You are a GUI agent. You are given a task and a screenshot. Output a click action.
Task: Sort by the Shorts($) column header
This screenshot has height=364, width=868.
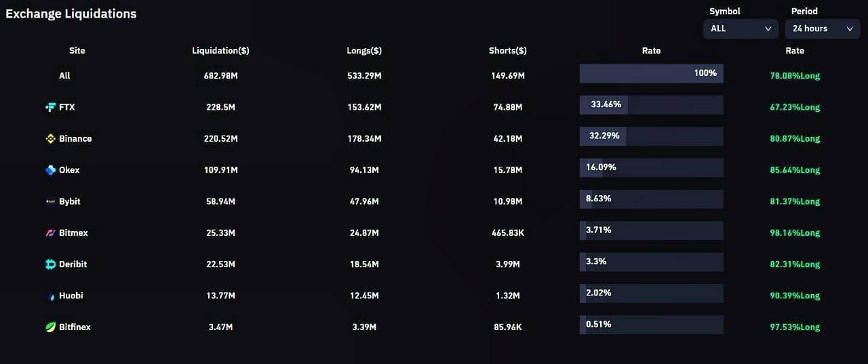point(508,51)
